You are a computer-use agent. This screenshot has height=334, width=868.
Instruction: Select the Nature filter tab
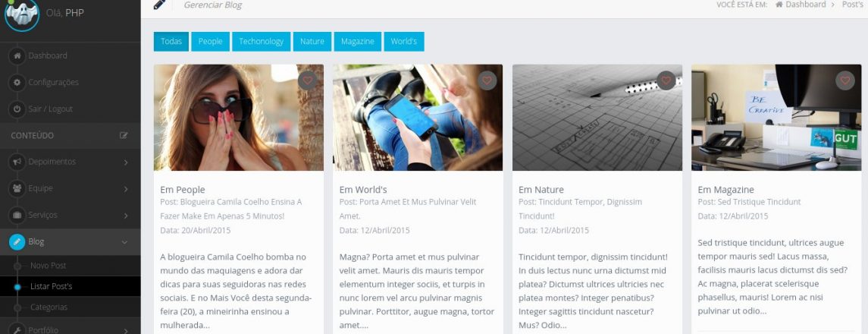(x=312, y=42)
